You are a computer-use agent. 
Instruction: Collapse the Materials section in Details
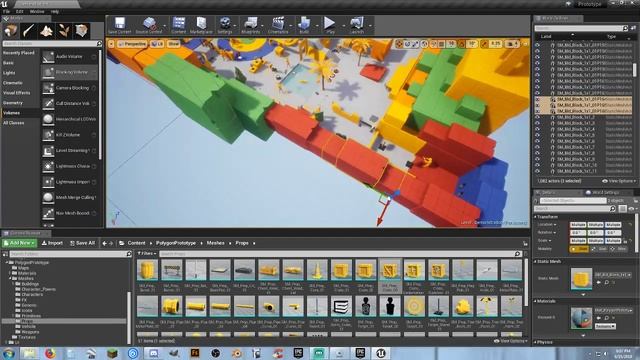tap(536, 301)
